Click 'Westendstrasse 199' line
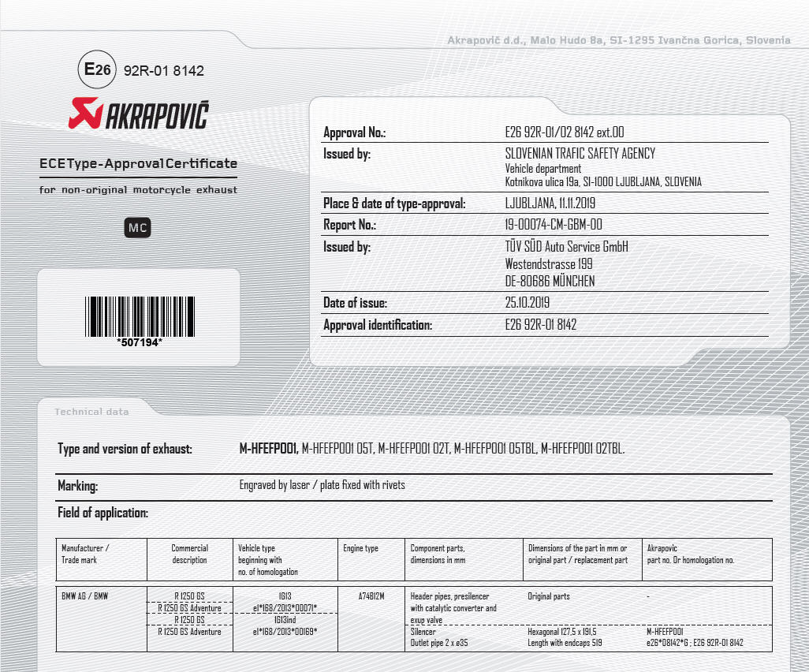The image size is (809, 672). pos(549,263)
